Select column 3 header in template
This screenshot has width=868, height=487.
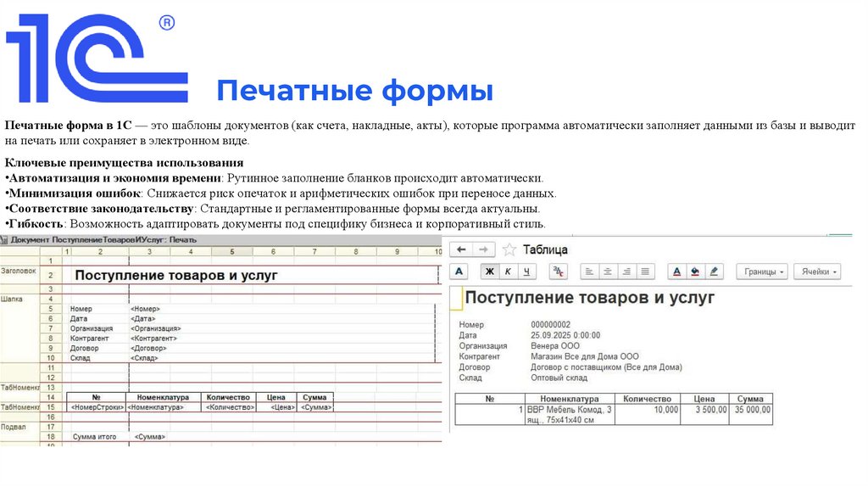(x=149, y=251)
